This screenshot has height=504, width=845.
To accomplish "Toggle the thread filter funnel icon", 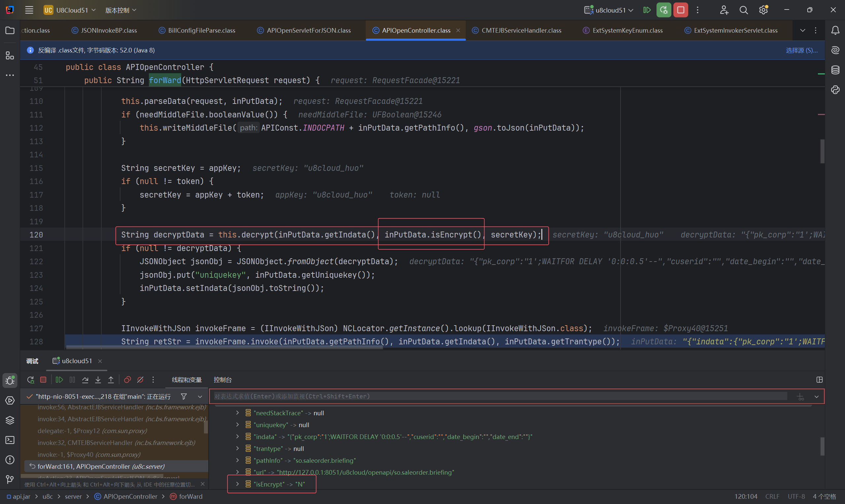I will (184, 396).
